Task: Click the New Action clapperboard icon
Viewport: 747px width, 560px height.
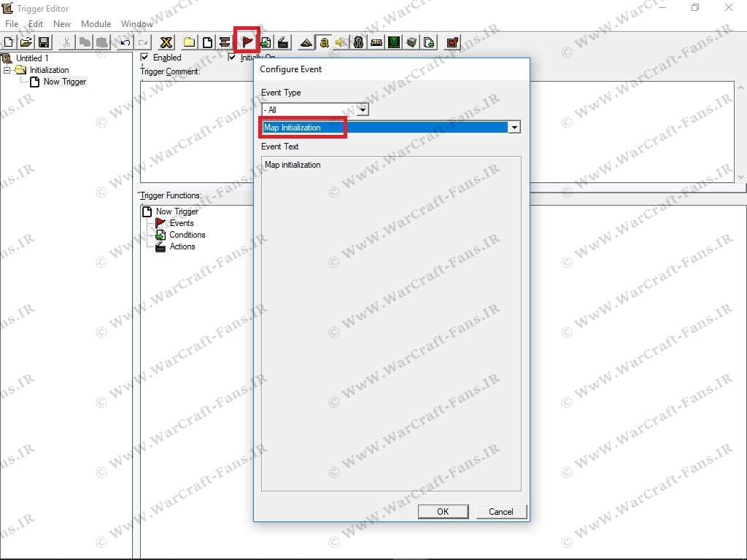Action: [284, 42]
